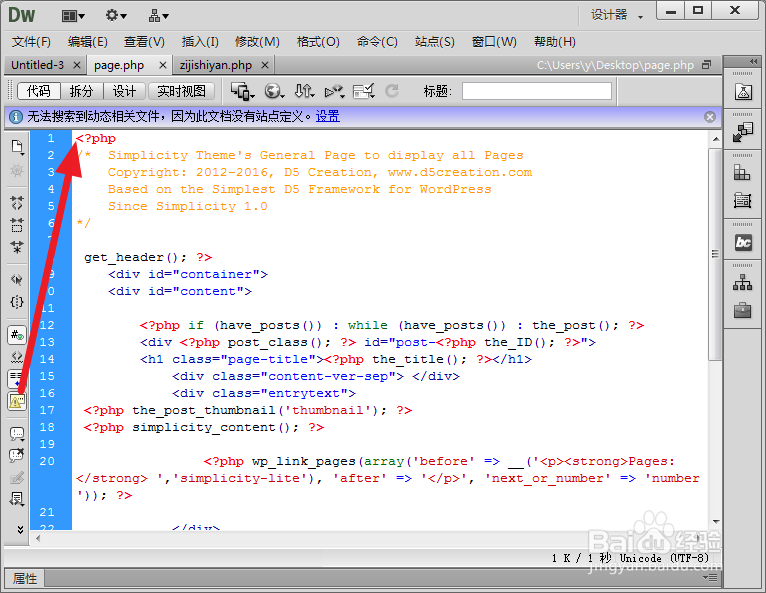This screenshot has height=593, width=766.
Task: Switch to 设计 design view
Action: pos(125,91)
